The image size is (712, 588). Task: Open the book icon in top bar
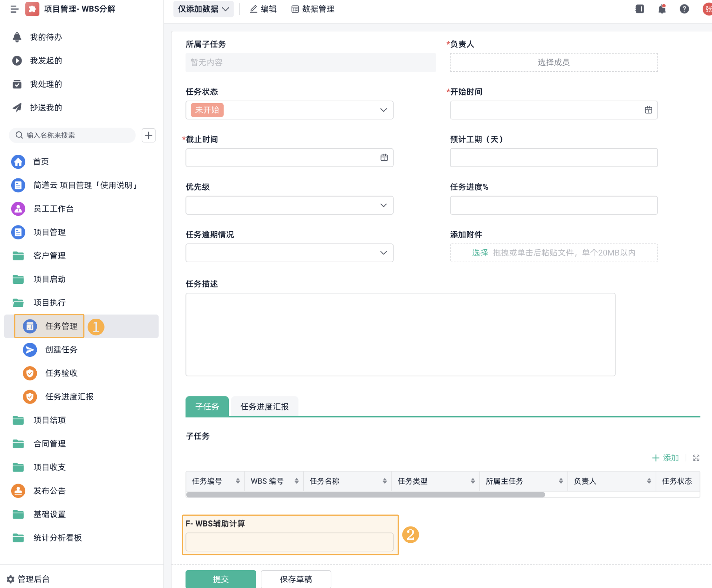pos(640,9)
